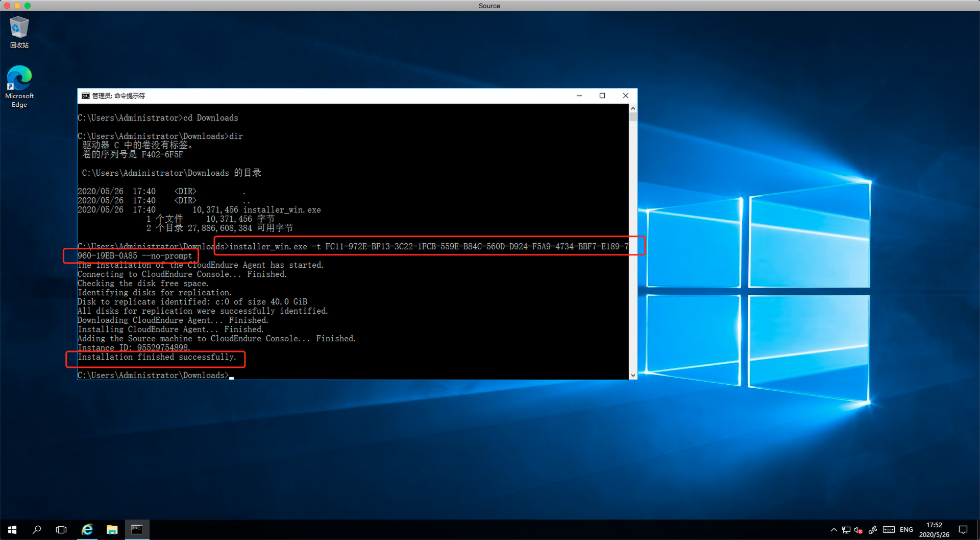Open Task View from the taskbar
The image size is (980, 540).
61,530
